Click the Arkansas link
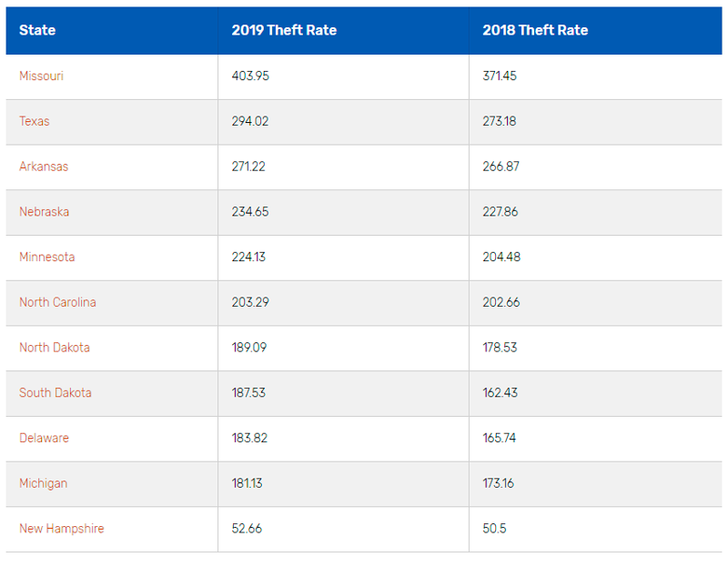This screenshot has height=567, width=728. pos(44,167)
